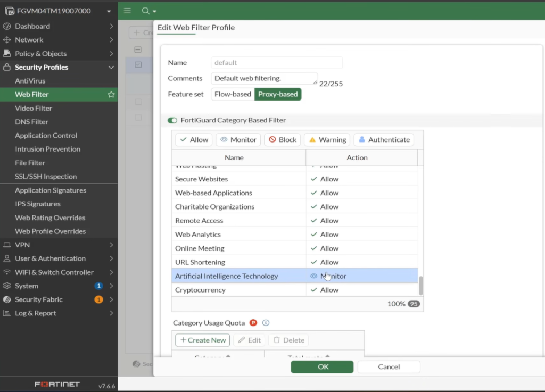Click the Log & Report chart icon
Image resolution: width=545 pixels, height=392 pixels.
click(6, 313)
